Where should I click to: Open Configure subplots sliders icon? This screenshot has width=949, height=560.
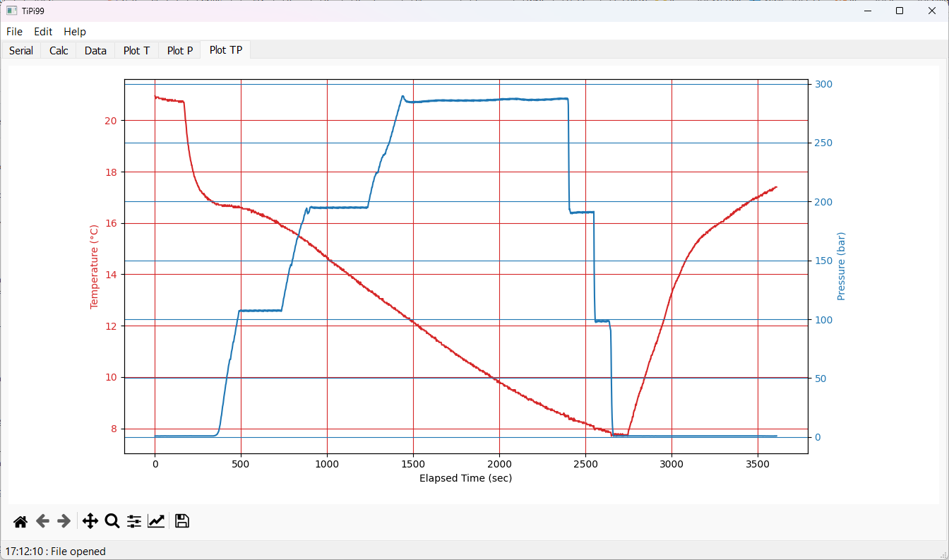134,521
